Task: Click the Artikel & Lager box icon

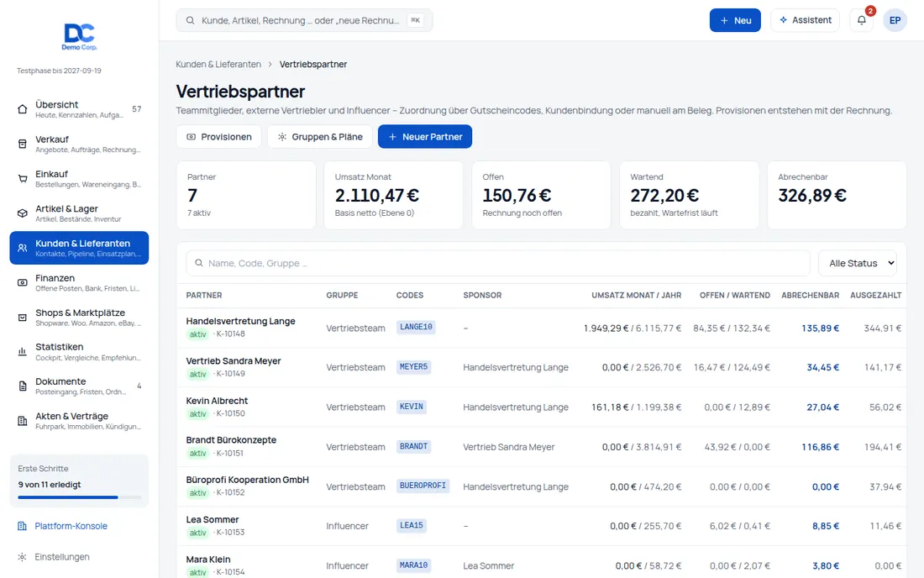Action: (x=23, y=213)
